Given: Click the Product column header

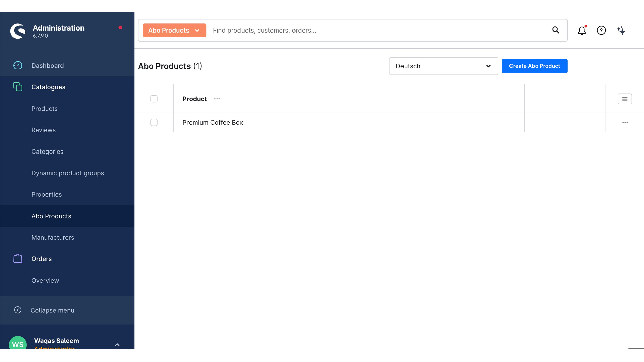Looking at the screenshot, I should [x=195, y=99].
